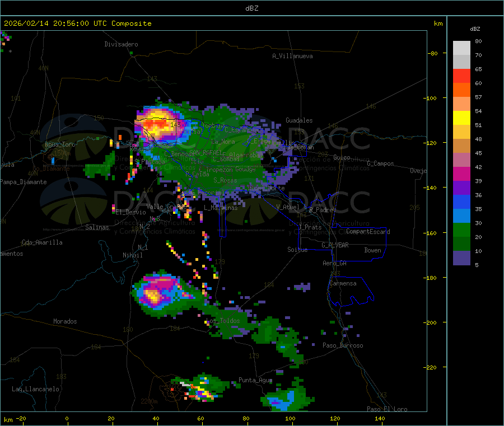This screenshot has height=426, width=504.
Task: Click the light blue 35-30 dBZ legend swatch
Action: pos(461,216)
